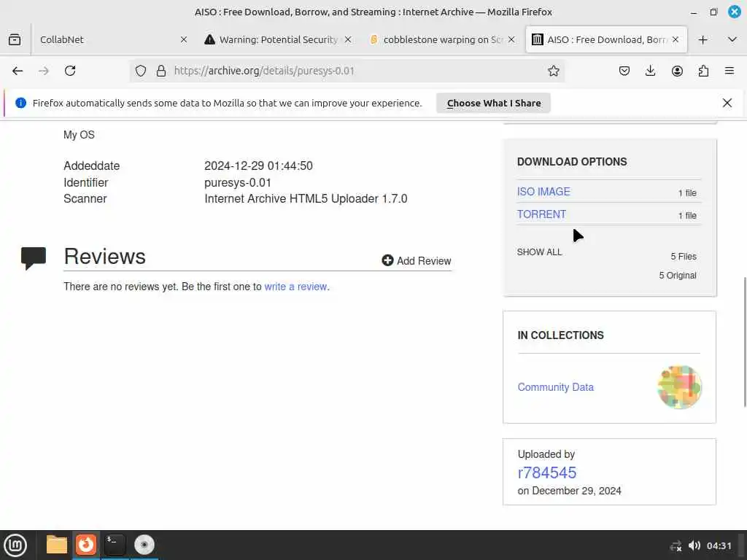
Task: Open the tracking protection shield icon
Action: (141, 71)
